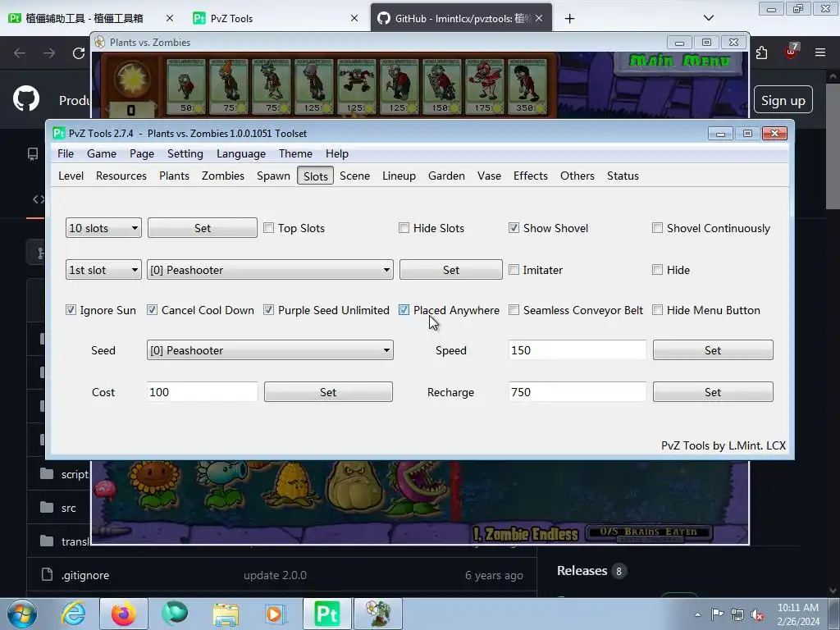The height and width of the screenshot is (630, 840).
Task: Click the Recharge input field
Action: click(577, 392)
